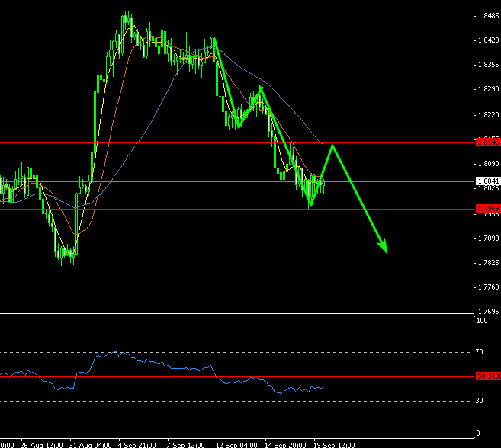This screenshot has height=448, width=501.
Task: Select the red horizontal line at 1.8145
Action: click(x=236, y=143)
